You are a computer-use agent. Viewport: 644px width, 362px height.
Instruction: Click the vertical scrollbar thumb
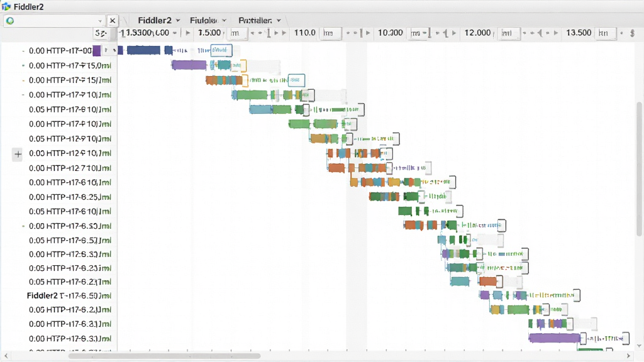pos(639,169)
